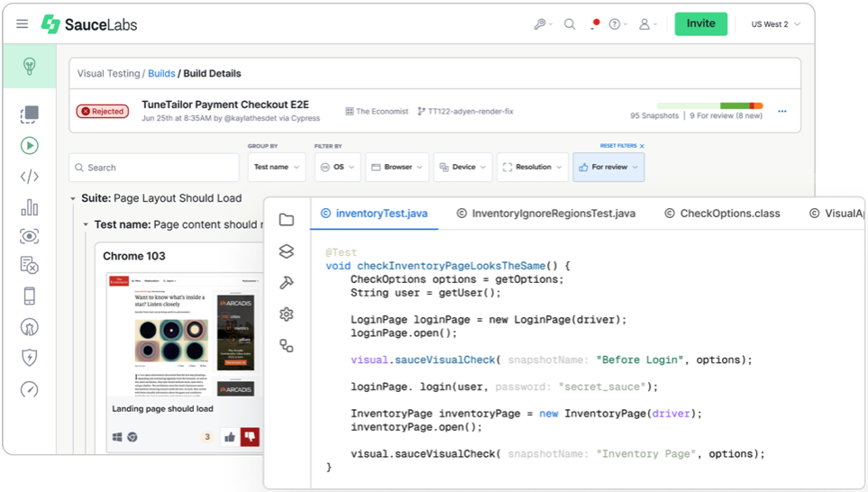Open the Test name group-by dropdown
Viewport: 868px width, 492px height.
(x=276, y=167)
